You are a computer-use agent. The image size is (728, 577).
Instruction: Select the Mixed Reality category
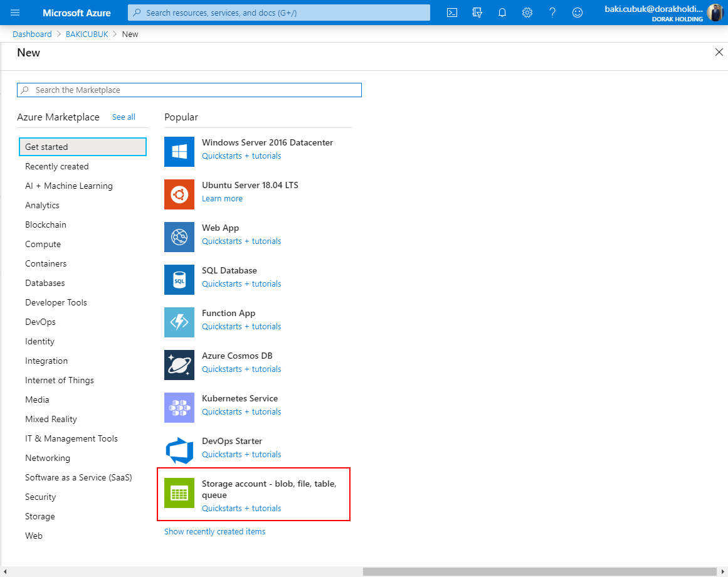tap(51, 419)
